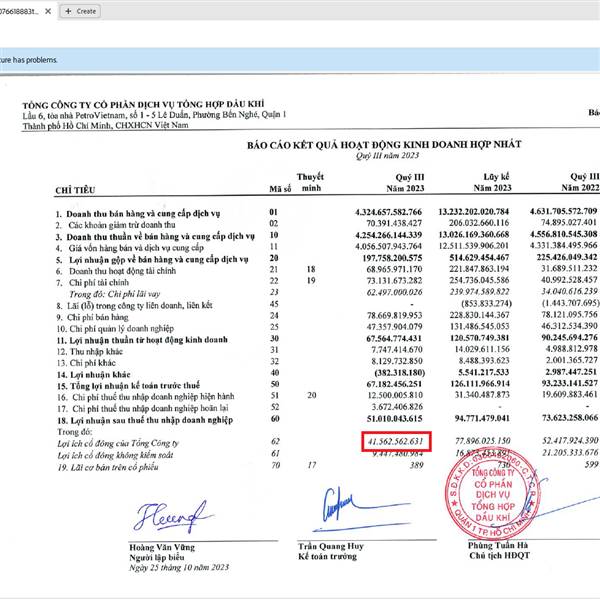Click row label "Doanh thu bán hàng và cung cấp dịch vụ"

click(x=143, y=214)
